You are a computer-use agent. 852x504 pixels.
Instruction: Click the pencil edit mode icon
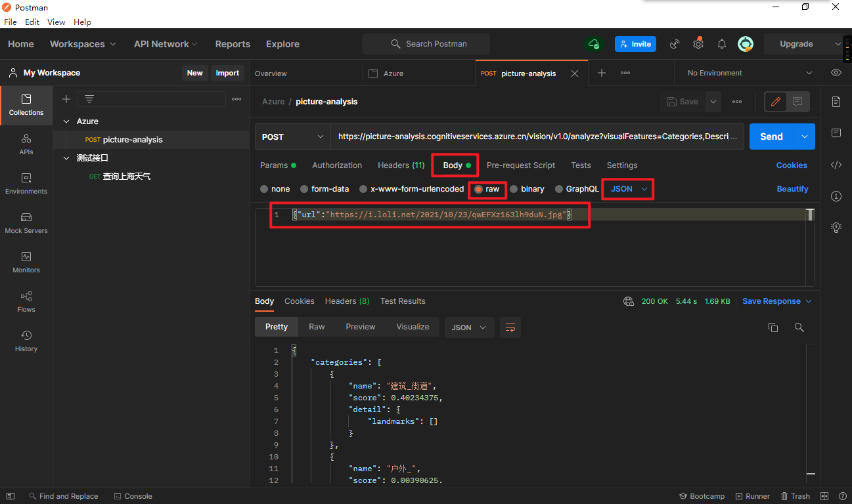point(776,102)
